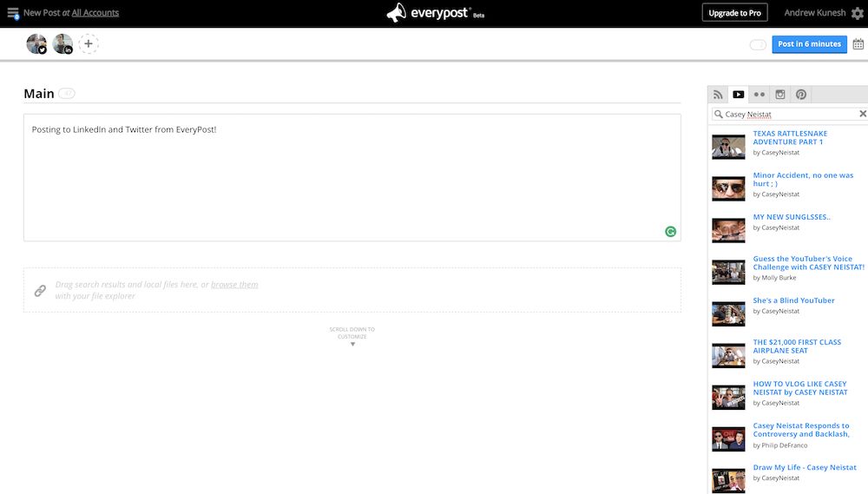868x494 pixels.
Task: Open the hamburger menu with notification badge
Action: click(x=13, y=13)
